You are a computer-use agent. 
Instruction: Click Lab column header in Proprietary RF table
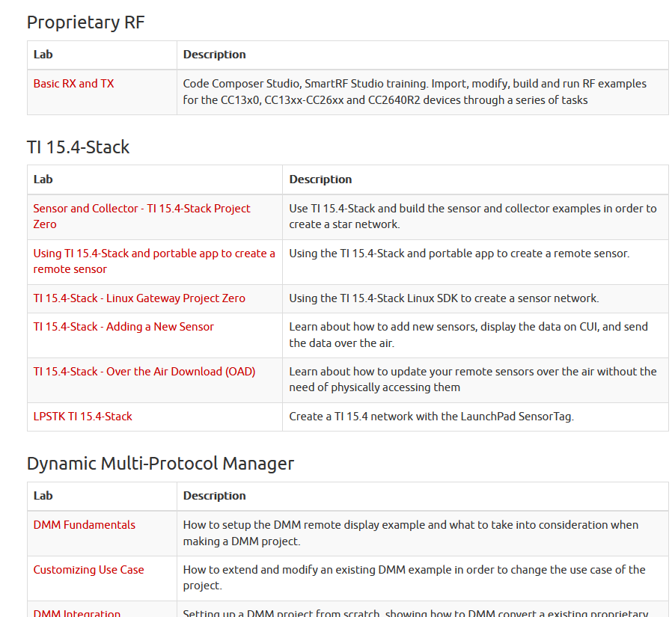click(43, 55)
